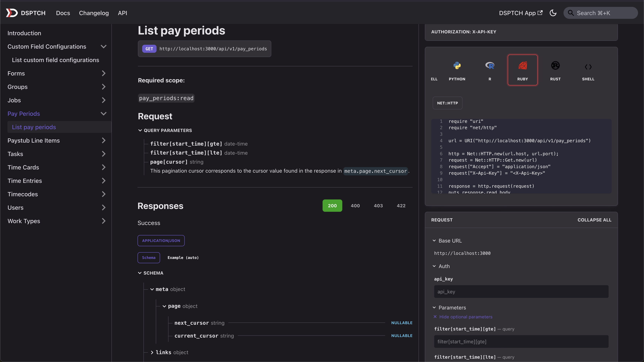Open the Docs navigation item
The width and height of the screenshot is (644, 362).
click(x=63, y=13)
